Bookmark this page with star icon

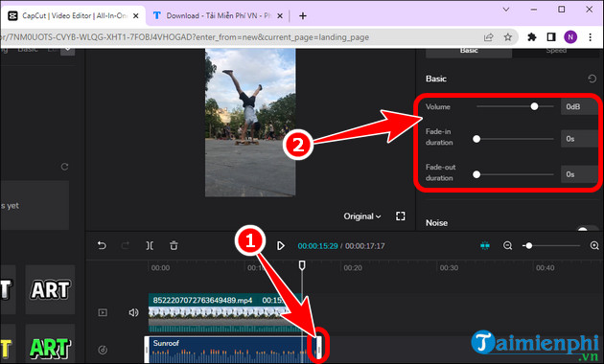508,37
